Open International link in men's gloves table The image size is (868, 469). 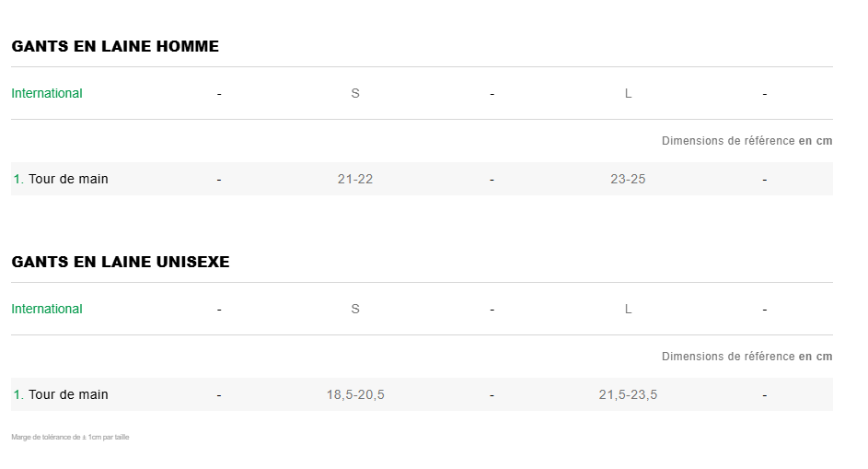(x=47, y=93)
